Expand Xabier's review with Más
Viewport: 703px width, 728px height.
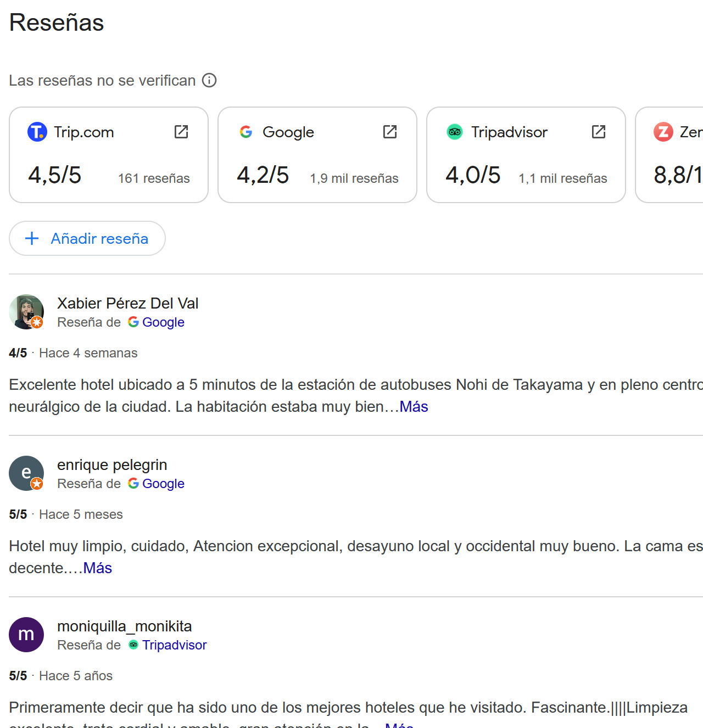pyautogui.click(x=414, y=407)
